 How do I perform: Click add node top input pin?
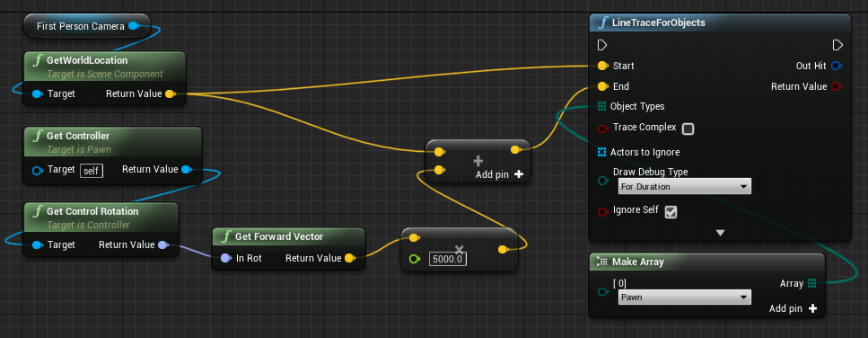[x=439, y=151]
